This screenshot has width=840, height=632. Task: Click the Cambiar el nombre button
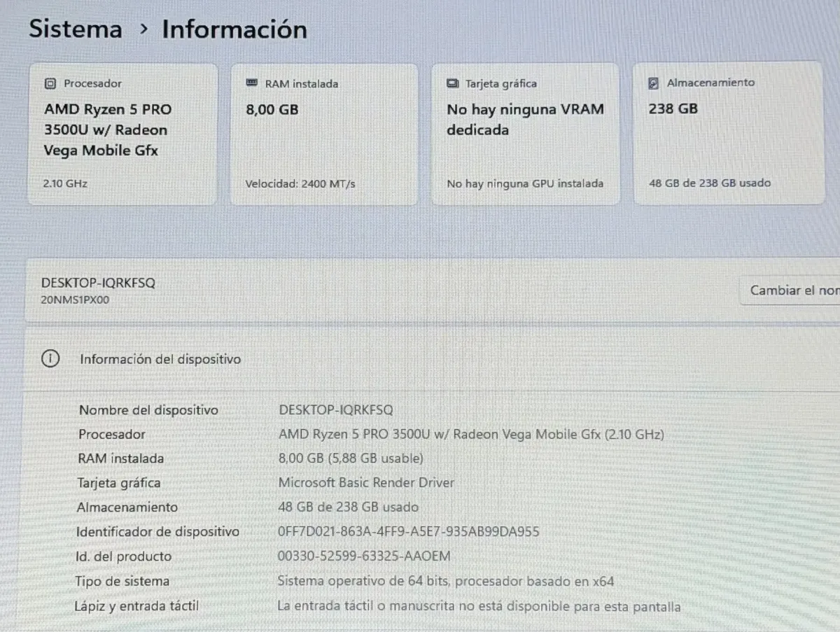tap(790, 290)
